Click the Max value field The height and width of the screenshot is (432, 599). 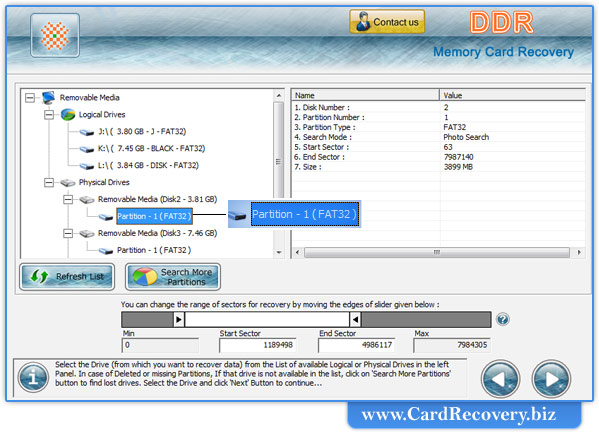point(452,345)
